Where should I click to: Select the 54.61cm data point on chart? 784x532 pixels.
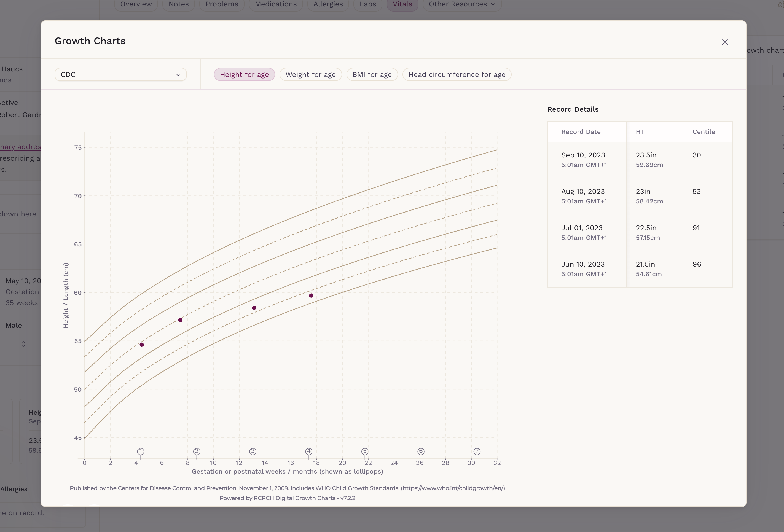tap(142, 345)
